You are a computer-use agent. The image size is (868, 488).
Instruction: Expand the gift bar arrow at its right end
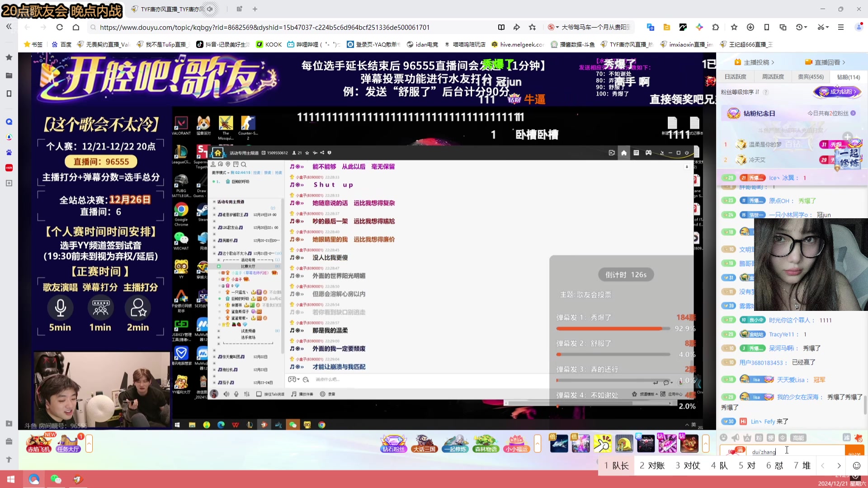(706, 443)
